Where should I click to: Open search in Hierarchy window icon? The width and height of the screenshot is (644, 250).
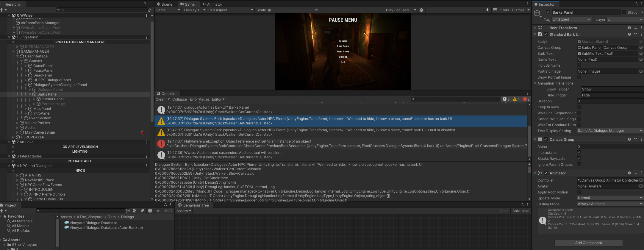click(x=150, y=10)
